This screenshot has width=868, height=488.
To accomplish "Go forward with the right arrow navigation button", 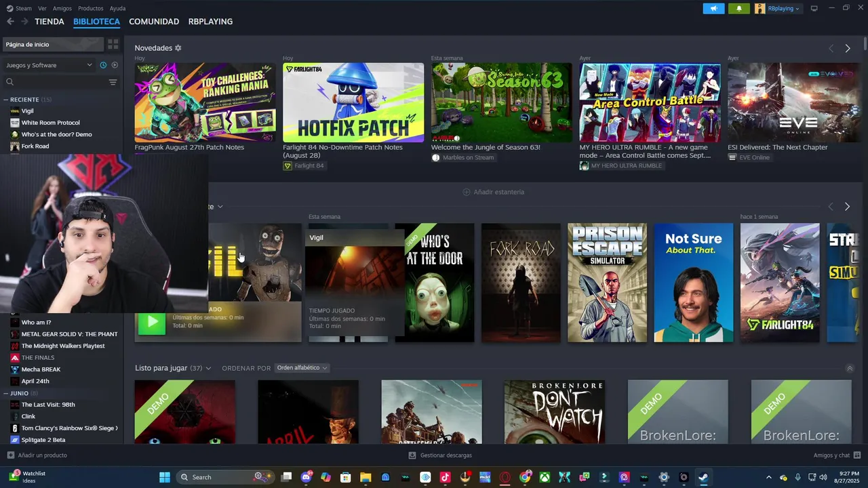I will (24, 22).
